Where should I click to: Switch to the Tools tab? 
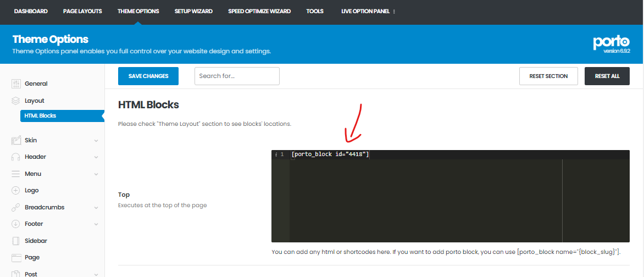315,11
